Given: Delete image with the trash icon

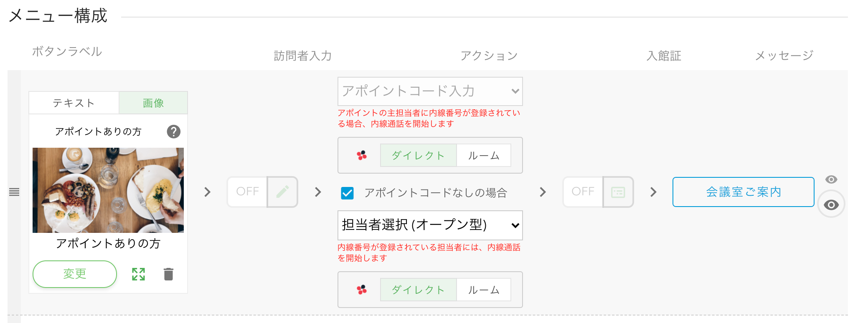Looking at the screenshot, I should point(168,274).
